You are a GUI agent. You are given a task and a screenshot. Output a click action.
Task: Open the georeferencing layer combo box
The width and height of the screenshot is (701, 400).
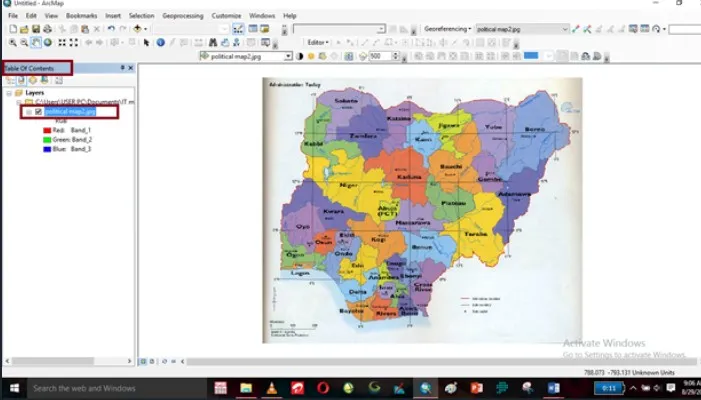522,29
